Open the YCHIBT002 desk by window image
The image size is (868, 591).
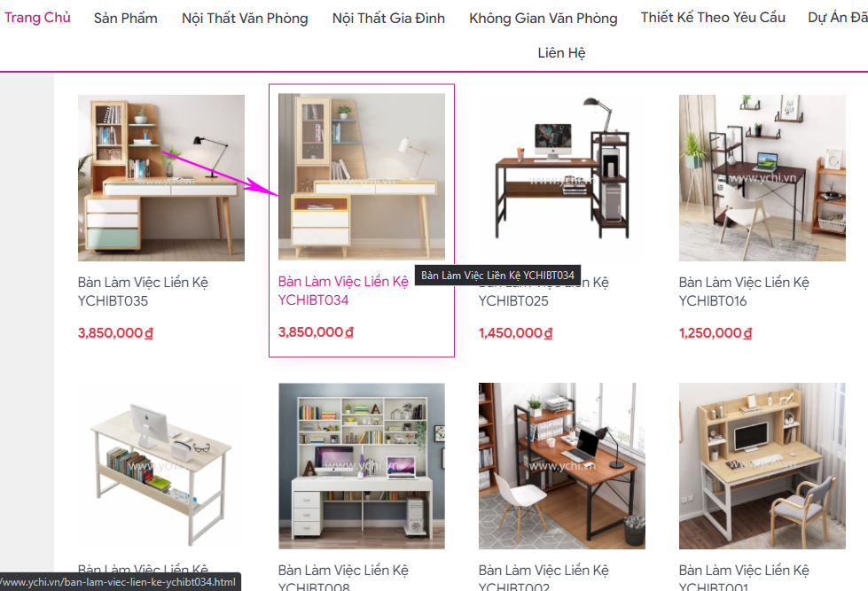[x=562, y=466]
